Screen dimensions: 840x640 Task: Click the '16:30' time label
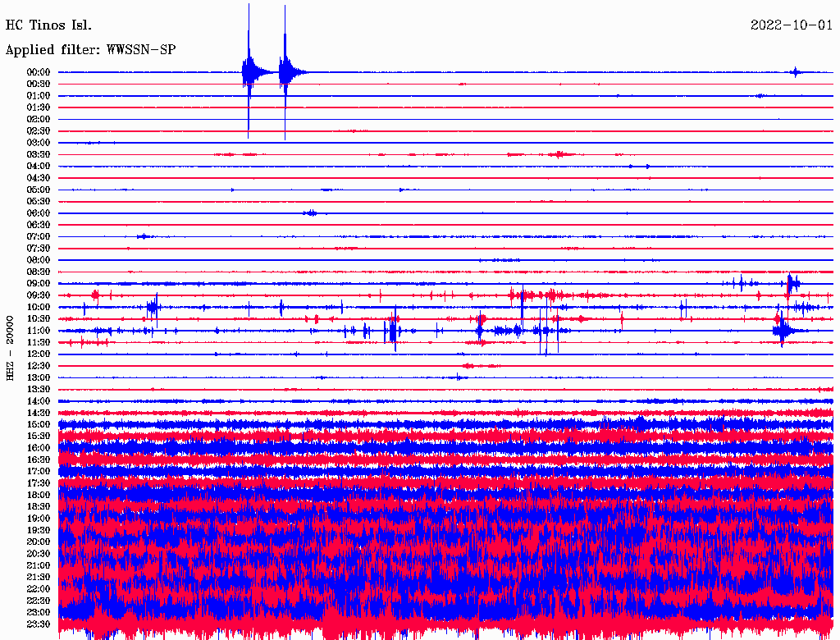coord(39,460)
